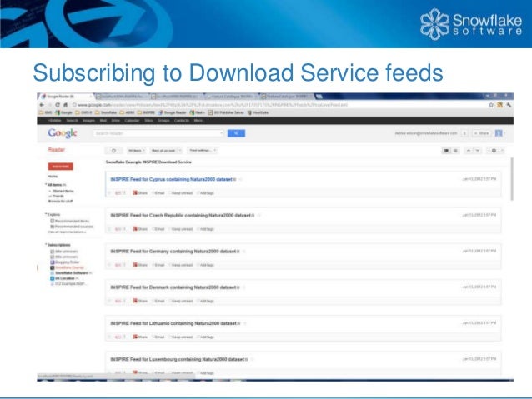The height and width of the screenshot is (399, 532).
Task: Click +1 button under Cyprus feed
Action: [x=120, y=193]
